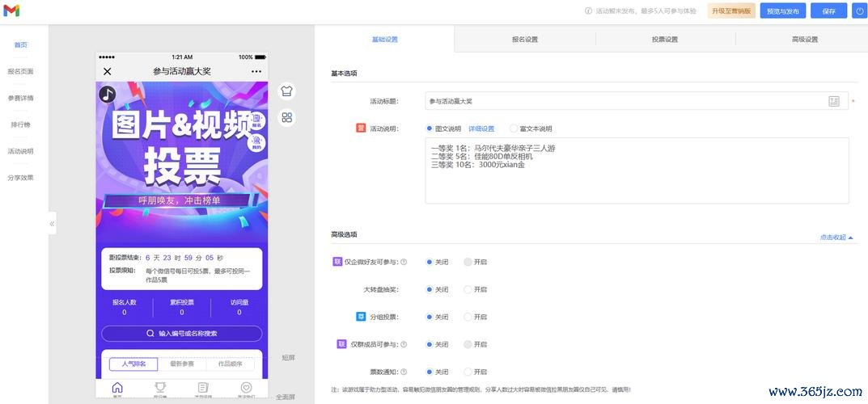868x404 pixels.
Task: Collapse the left sidebar with double chevron
Action: click(x=52, y=224)
